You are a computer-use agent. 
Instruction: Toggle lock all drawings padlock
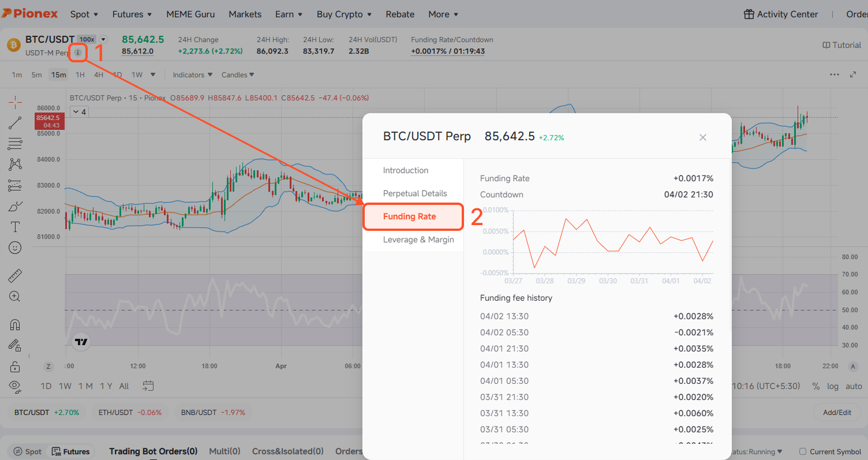[x=15, y=366]
